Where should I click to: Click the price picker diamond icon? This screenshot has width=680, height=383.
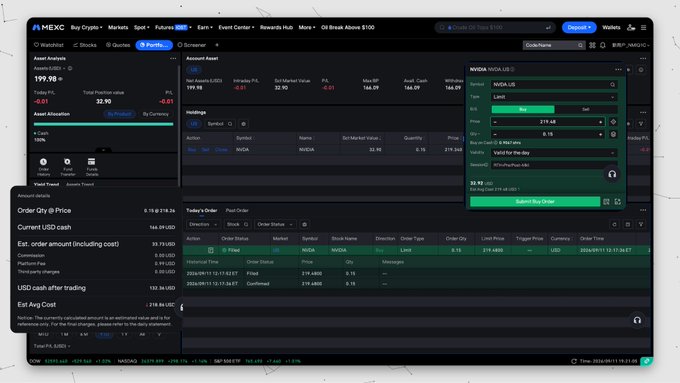coord(613,122)
